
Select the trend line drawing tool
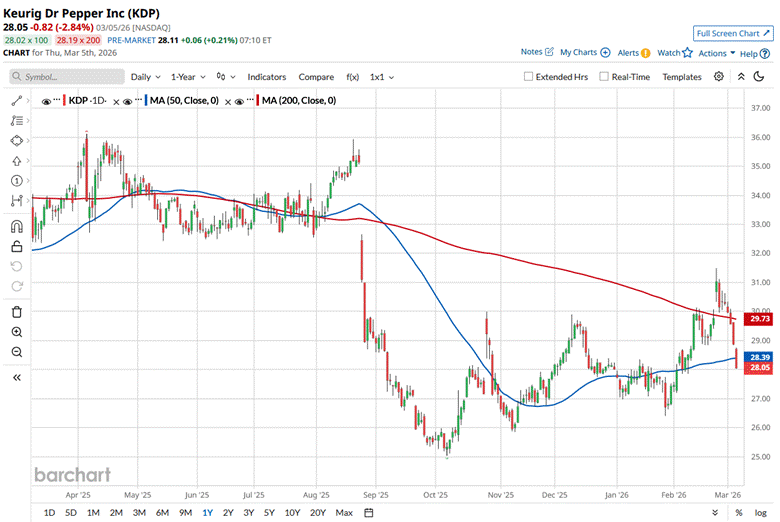(x=16, y=100)
